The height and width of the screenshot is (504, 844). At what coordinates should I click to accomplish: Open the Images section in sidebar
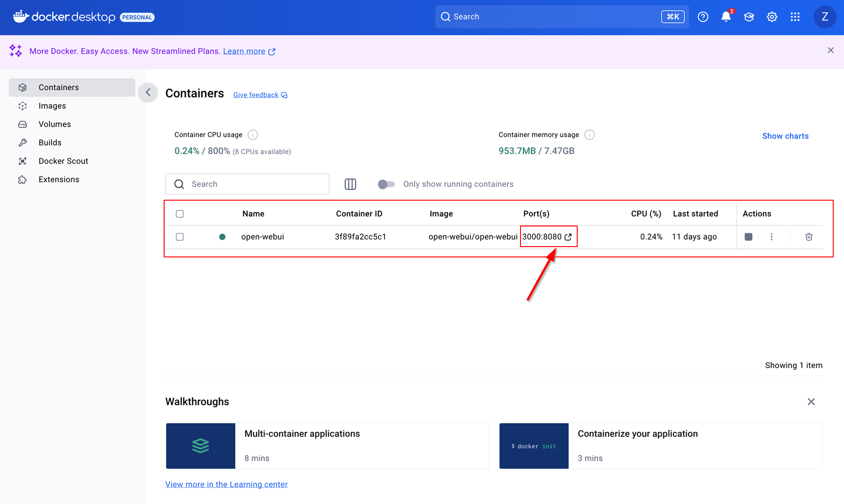coord(52,105)
